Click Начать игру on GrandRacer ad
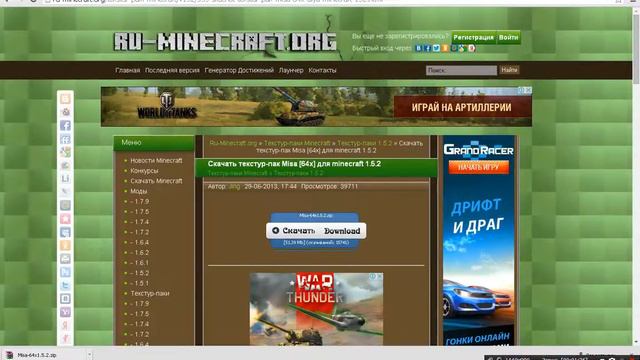The image size is (640, 360). [x=478, y=167]
